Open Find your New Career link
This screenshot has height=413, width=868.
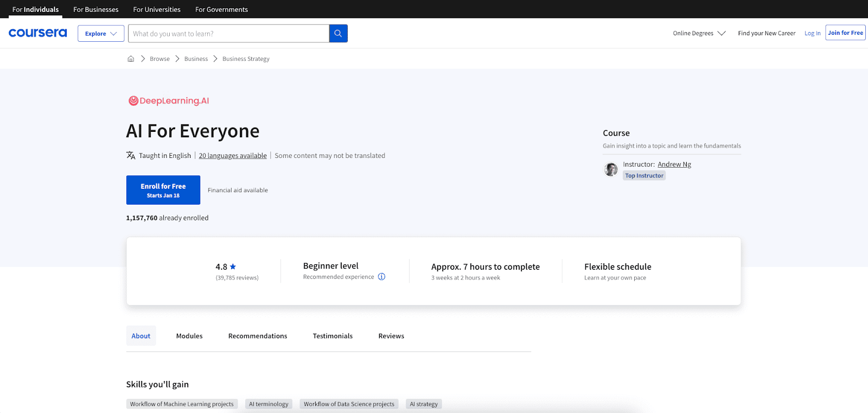point(767,33)
